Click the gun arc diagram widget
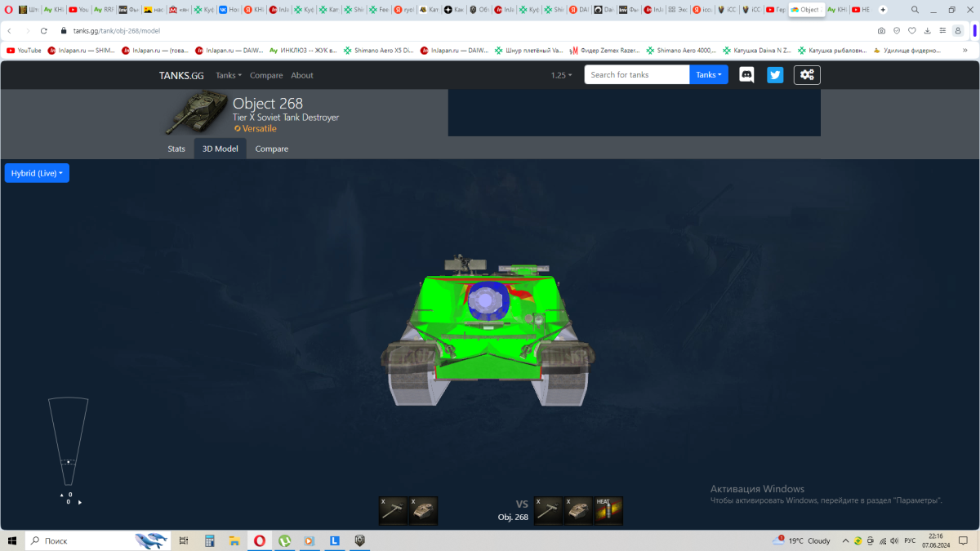This screenshot has height=551, width=980. 69,442
